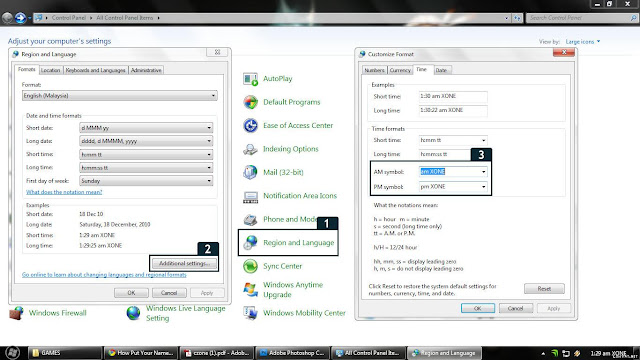Open Long date dropdown in Region dialog
The height and width of the screenshot is (360, 640).
(x=146, y=141)
